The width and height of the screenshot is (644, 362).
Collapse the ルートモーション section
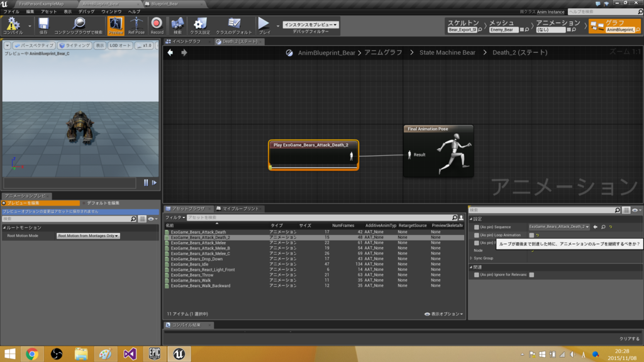(x=4, y=228)
